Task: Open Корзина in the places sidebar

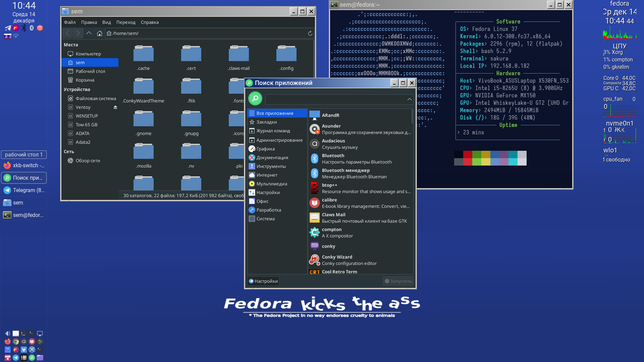Action: [x=90, y=80]
